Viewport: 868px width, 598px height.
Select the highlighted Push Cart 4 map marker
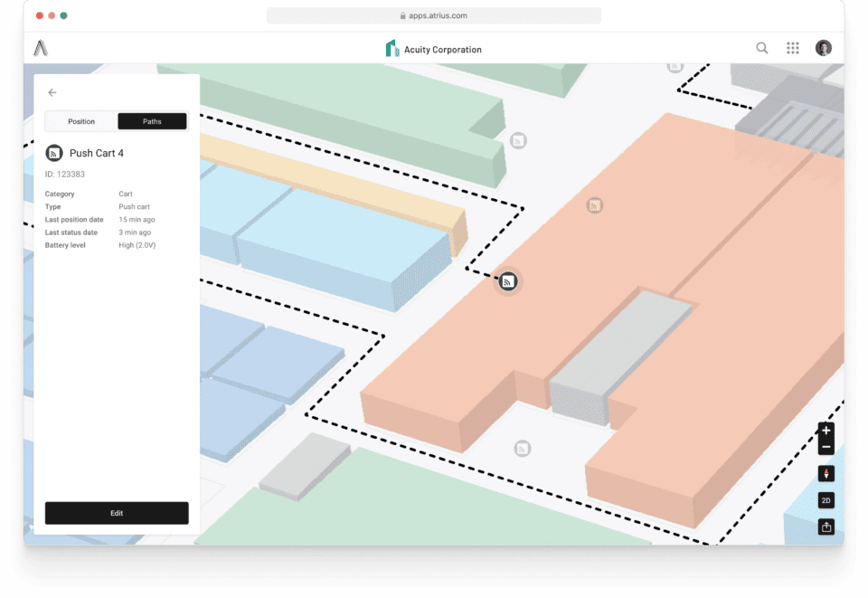tap(508, 281)
